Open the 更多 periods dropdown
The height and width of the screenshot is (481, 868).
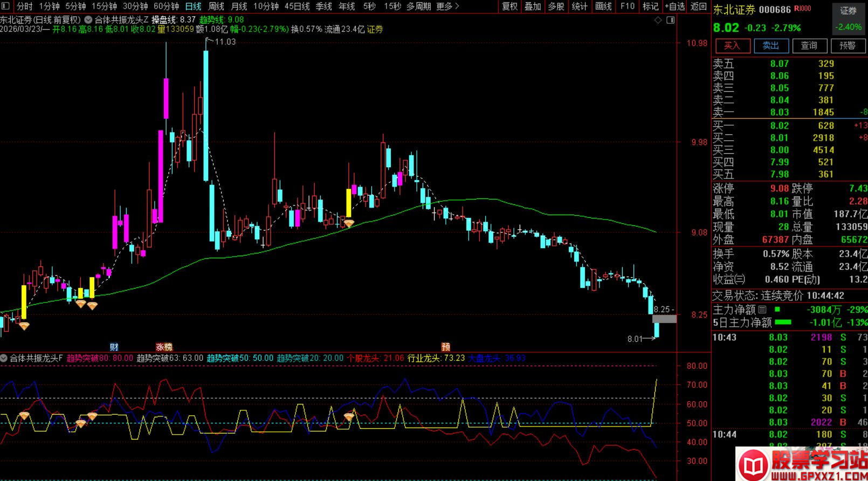447,6
